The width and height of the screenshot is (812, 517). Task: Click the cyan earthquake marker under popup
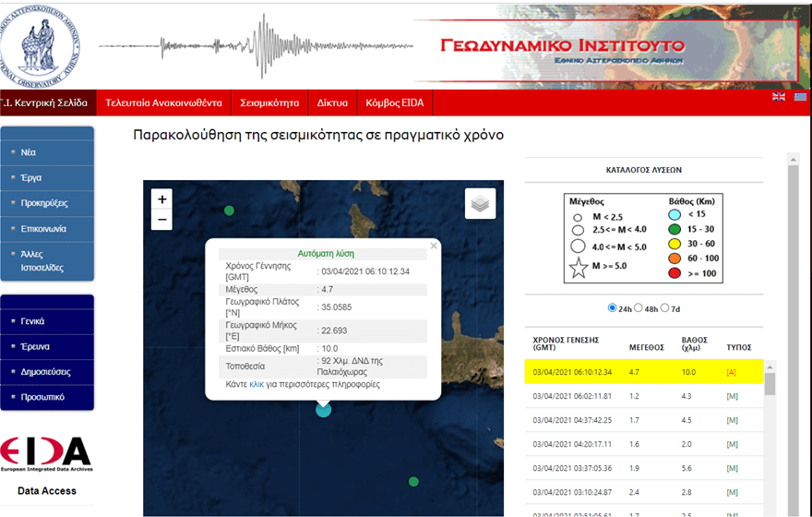(323, 409)
